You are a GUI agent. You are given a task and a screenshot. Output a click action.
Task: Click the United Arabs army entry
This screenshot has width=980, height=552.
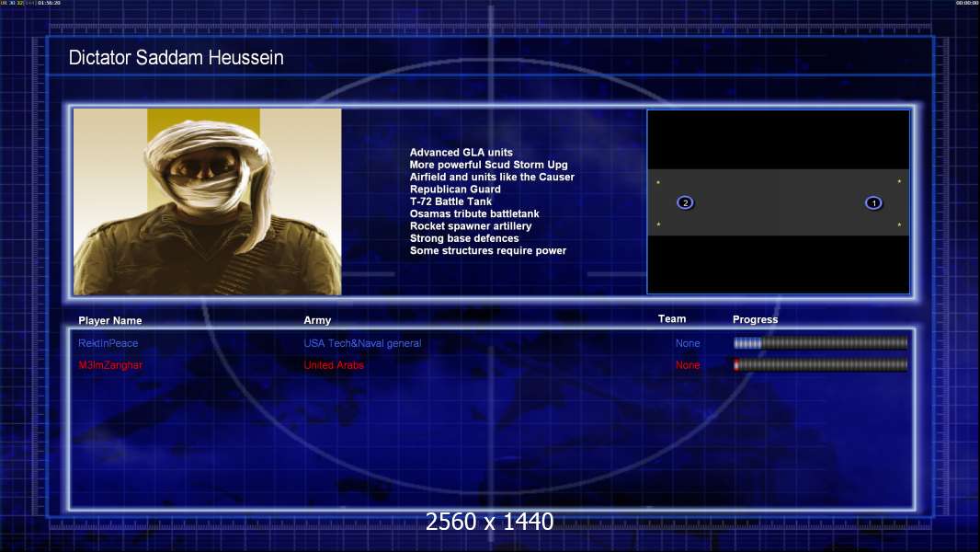point(334,365)
